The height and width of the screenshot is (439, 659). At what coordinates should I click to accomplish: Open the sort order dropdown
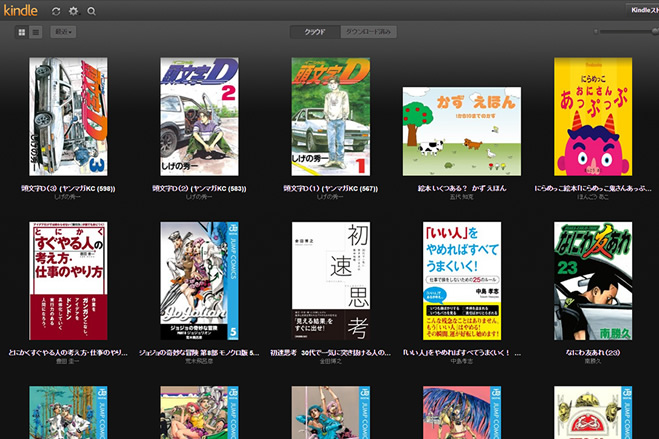click(63, 32)
